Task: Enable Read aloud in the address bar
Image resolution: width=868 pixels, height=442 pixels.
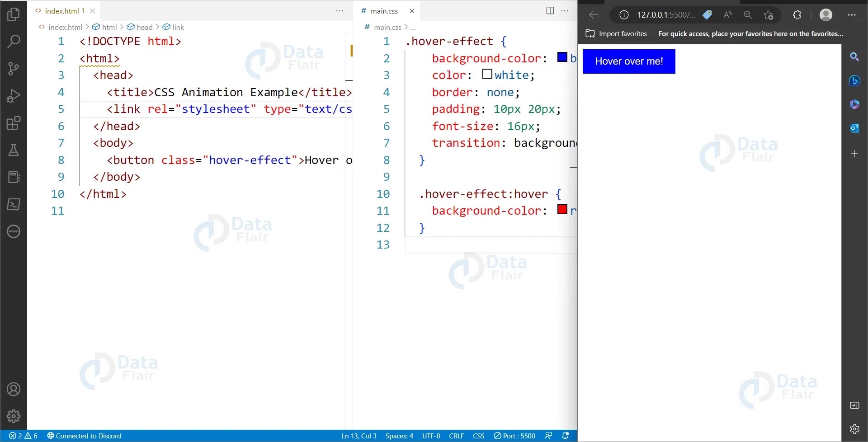Action: coord(727,15)
